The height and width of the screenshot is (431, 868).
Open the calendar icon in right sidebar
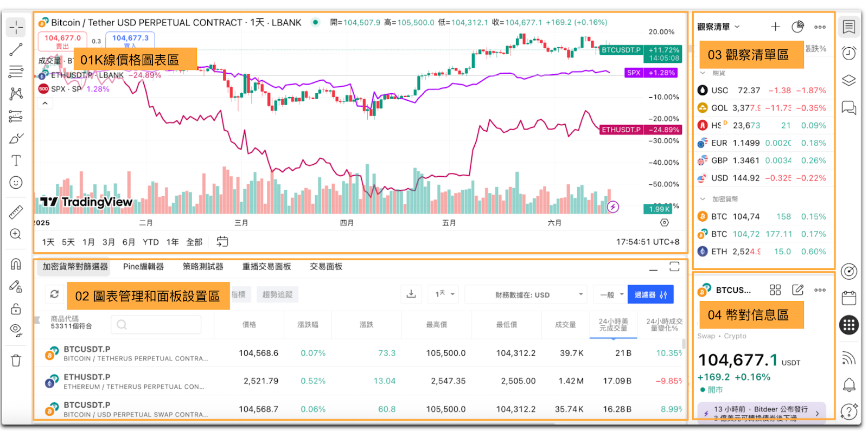(x=849, y=298)
